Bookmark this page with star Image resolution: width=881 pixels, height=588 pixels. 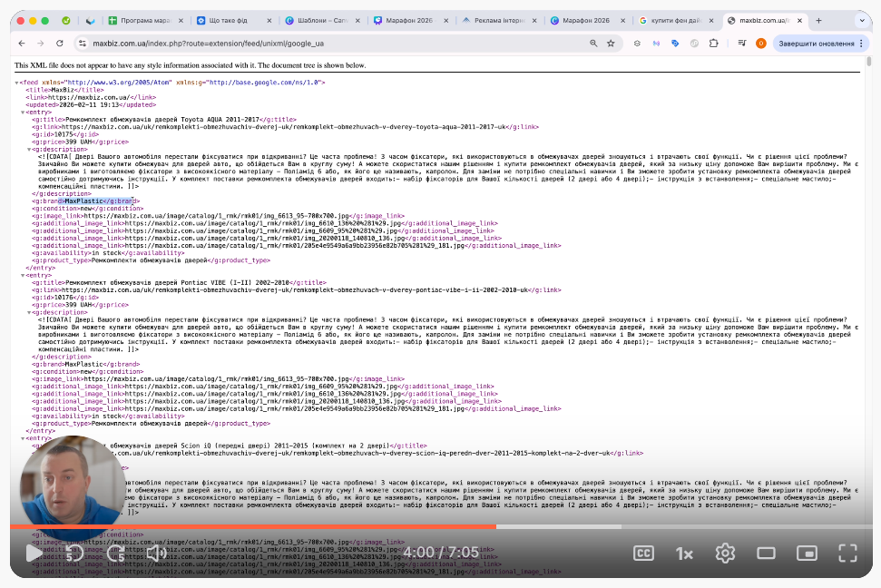pyautogui.click(x=611, y=44)
